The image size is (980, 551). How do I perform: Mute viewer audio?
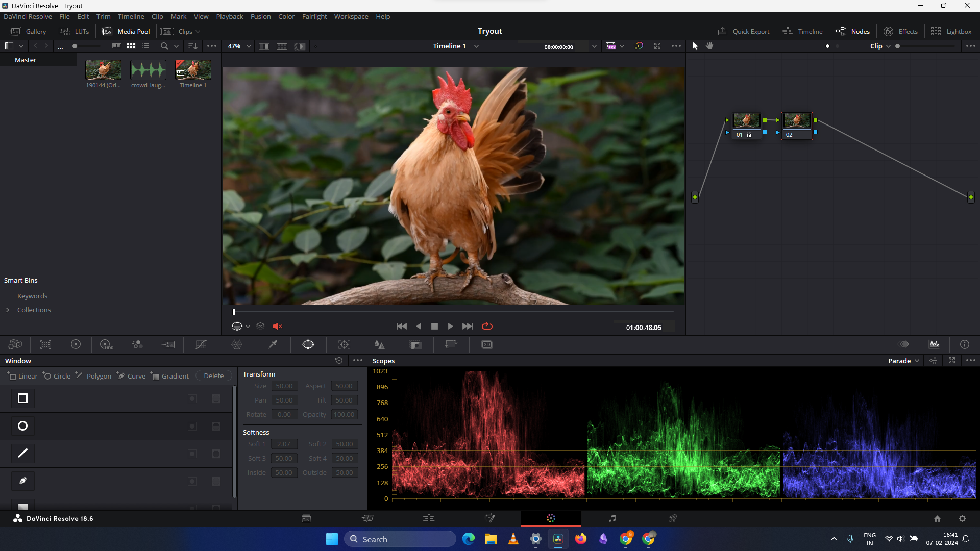(278, 327)
